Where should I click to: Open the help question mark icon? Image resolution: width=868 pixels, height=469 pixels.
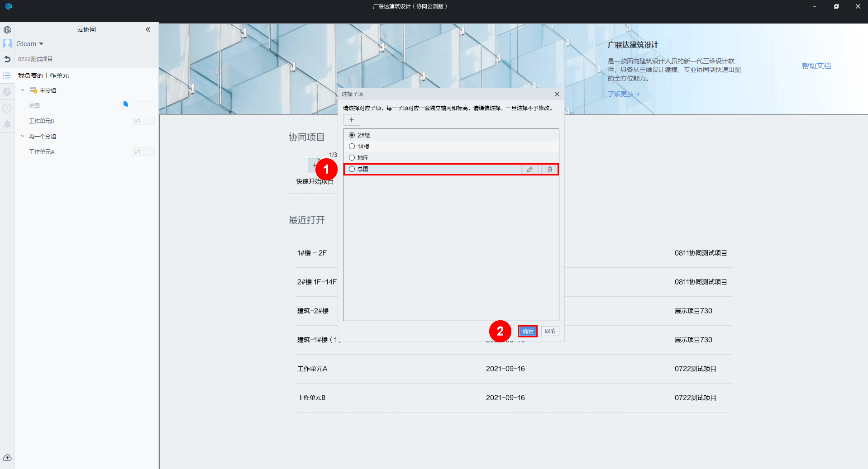[7, 108]
